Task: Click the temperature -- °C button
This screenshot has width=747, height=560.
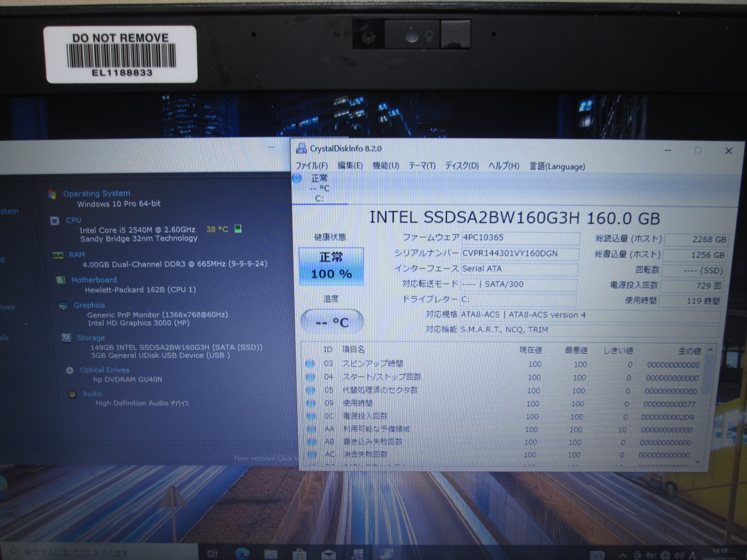Action: [x=332, y=322]
